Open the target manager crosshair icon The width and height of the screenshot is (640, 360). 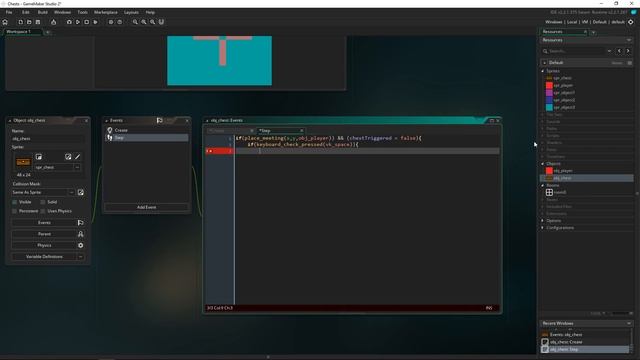point(631,22)
